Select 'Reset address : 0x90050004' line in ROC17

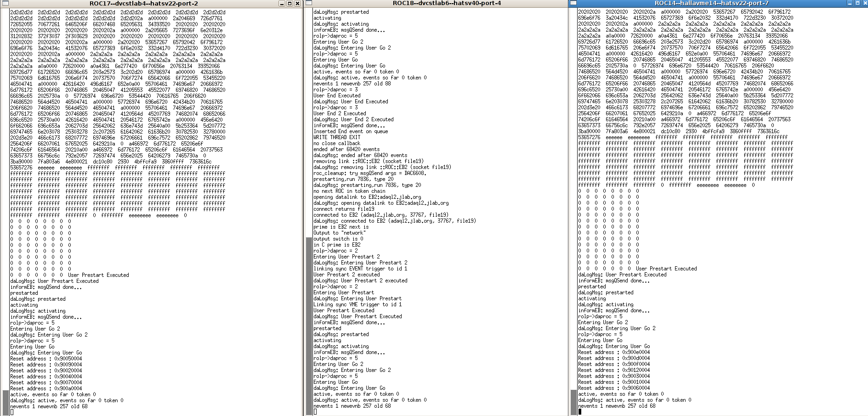(x=46, y=359)
